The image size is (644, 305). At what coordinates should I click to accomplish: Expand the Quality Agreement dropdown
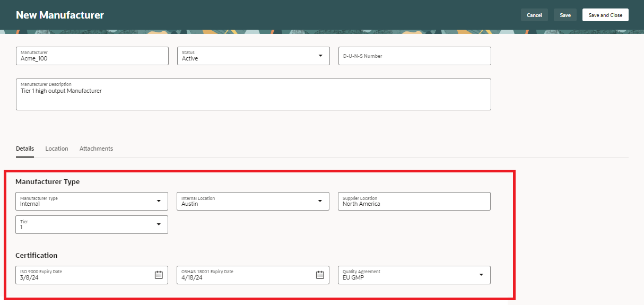pyautogui.click(x=481, y=275)
